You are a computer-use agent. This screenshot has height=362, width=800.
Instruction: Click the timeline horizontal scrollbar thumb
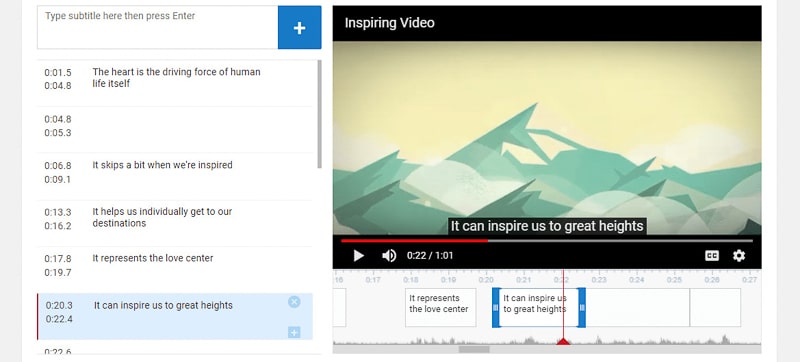[x=474, y=349]
